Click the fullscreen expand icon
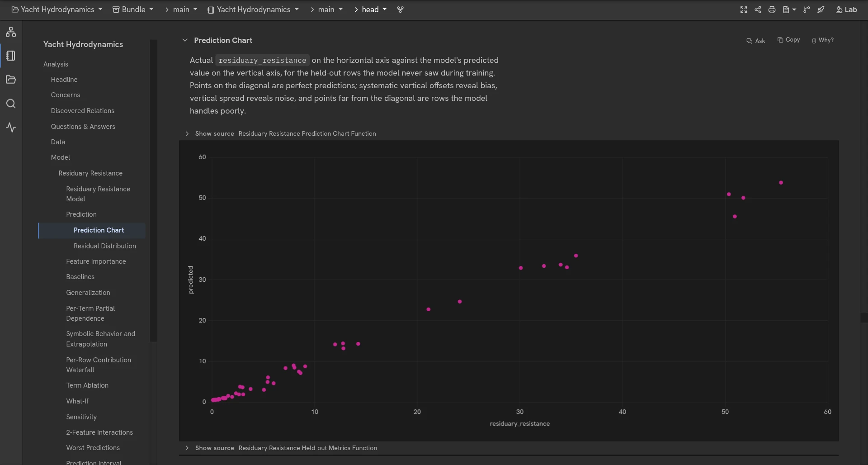868x465 pixels. point(744,9)
